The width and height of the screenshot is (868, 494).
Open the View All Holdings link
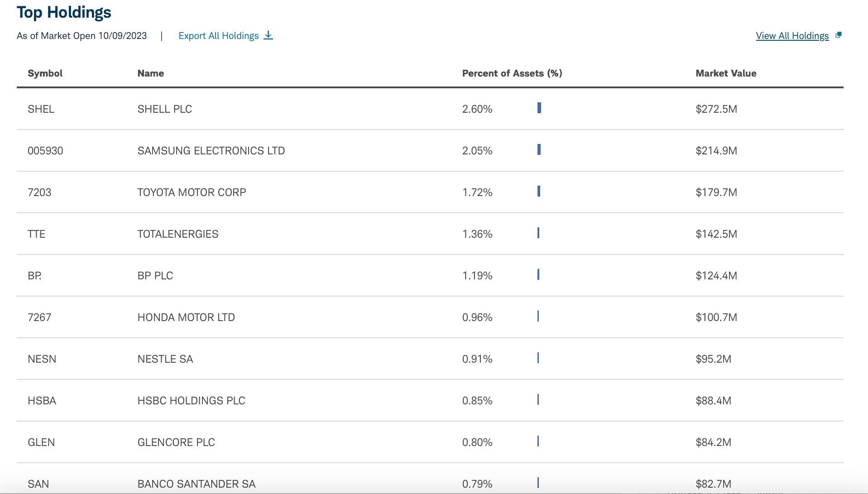[x=792, y=36]
